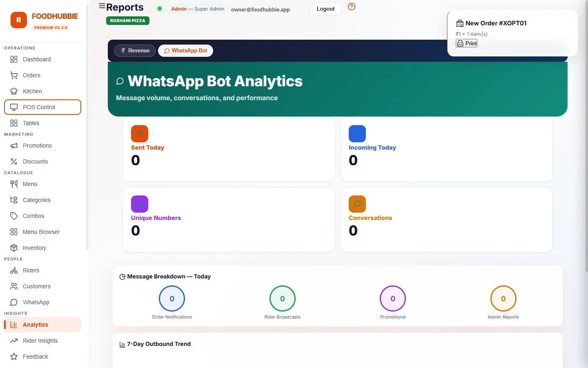588x368 pixels.
Task: Click the PREMIUM V5.3.6 version badge
Action: pos(51,28)
